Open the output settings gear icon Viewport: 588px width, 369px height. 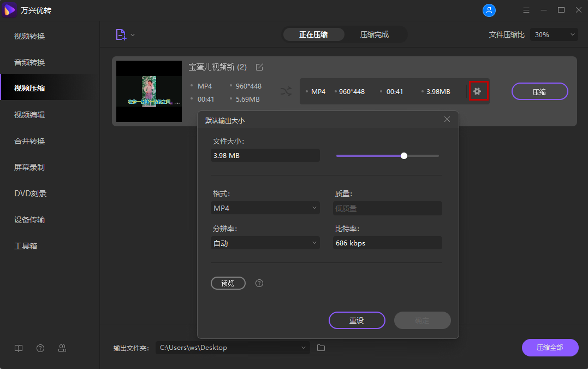(x=478, y=91)
